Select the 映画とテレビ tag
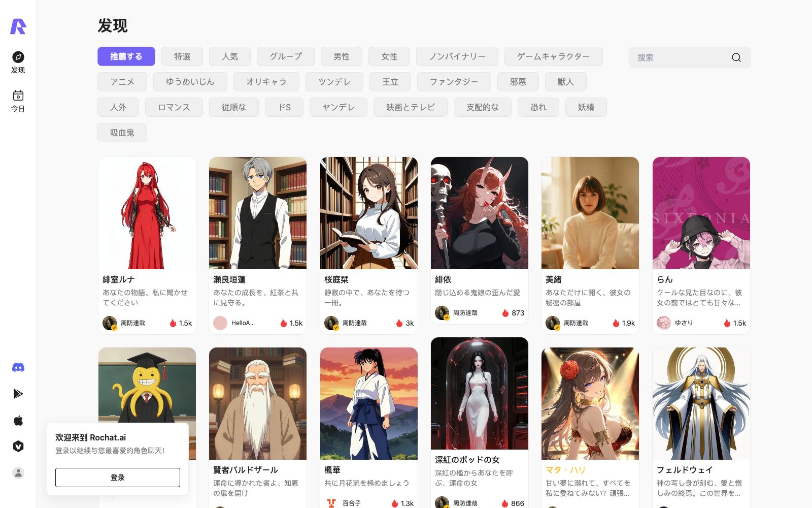Image resolution: width=812 pixels, height=508 pixels. (x=411, y=107)
